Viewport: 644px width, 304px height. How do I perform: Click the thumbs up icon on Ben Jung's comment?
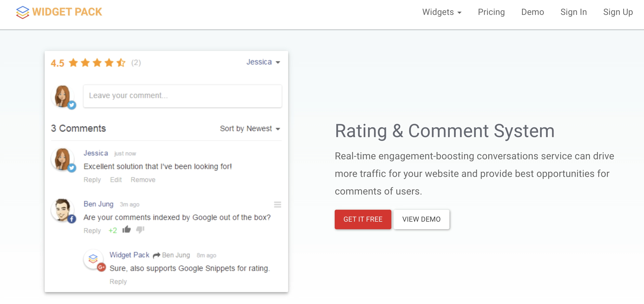tap(126, 229)
